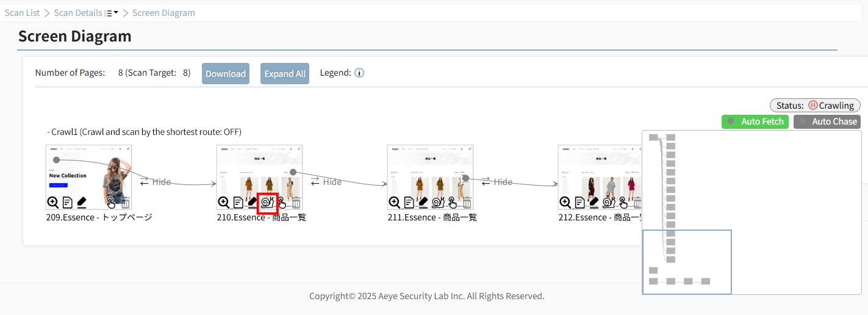The height and width of the screenshot is (315, 868).
Task: Click the pencil edit icon on page 210
Action: coord(253,202)
